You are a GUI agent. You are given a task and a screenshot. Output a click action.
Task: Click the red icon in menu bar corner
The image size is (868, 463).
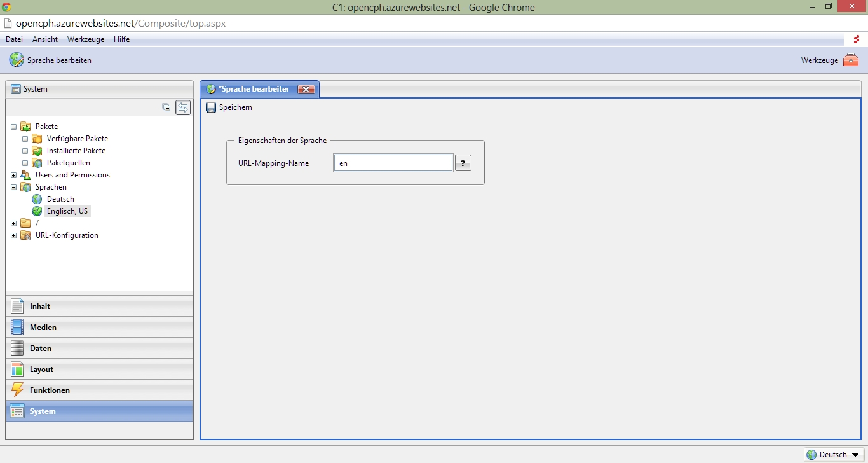pos(856,39)
